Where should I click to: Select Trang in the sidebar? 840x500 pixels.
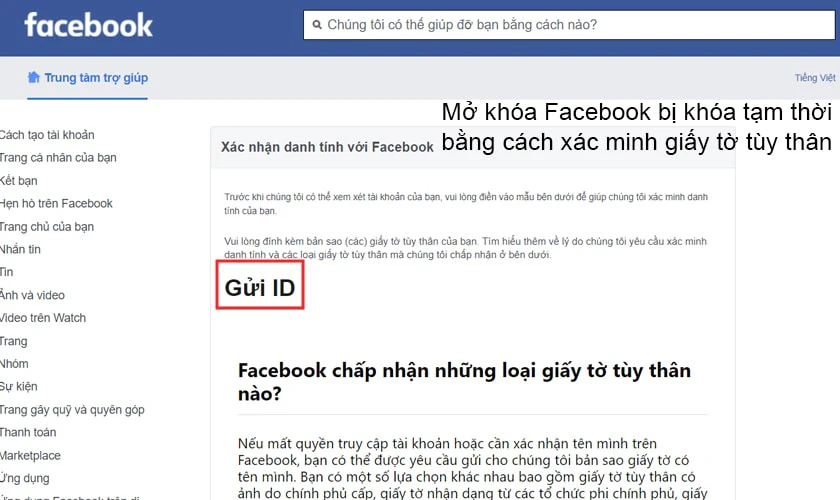[x=13, y=341]
